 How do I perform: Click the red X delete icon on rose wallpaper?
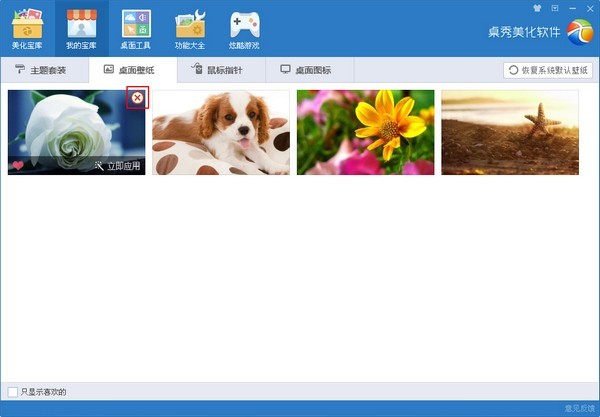(137, 97)
